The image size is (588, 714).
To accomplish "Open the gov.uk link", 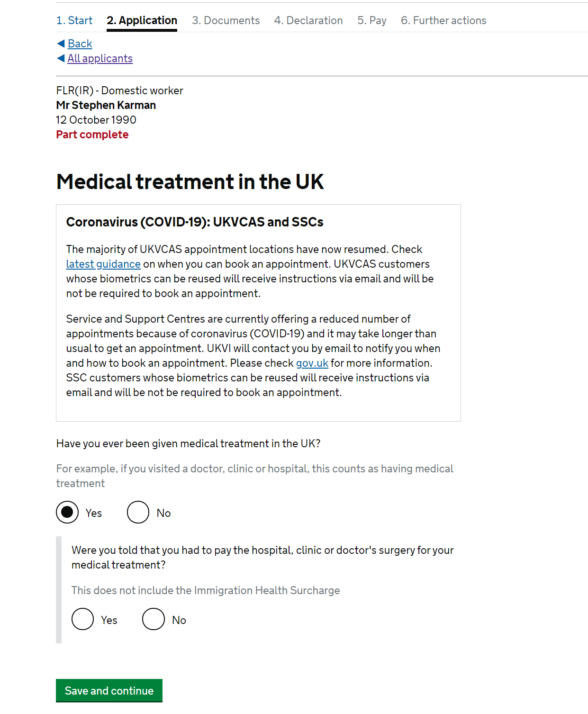I will pyautogui.click(x=312, y=363).
